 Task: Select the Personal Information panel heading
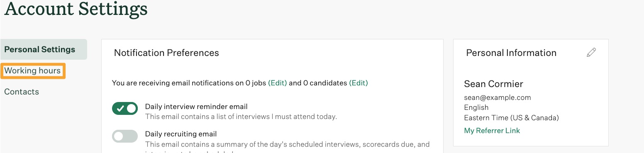(x=511, y=53)
